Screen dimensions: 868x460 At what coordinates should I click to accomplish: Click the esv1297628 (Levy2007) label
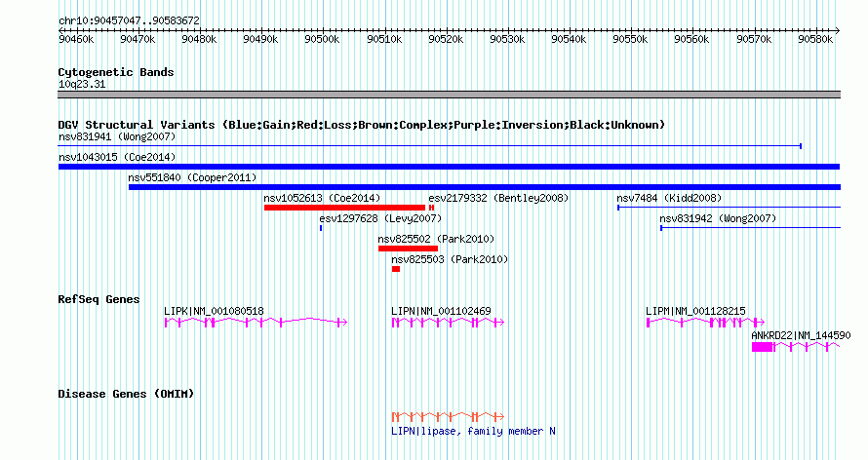tap(380, 218)
